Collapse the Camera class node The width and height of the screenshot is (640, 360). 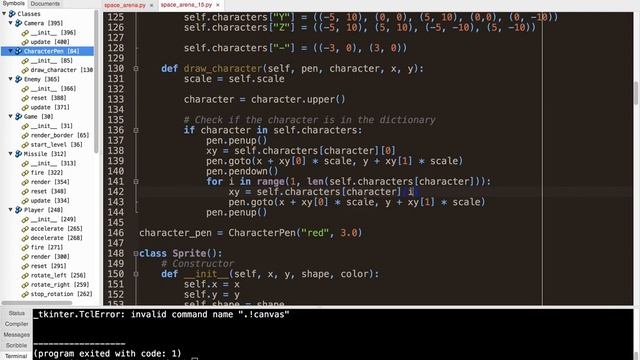click(11, 23)
